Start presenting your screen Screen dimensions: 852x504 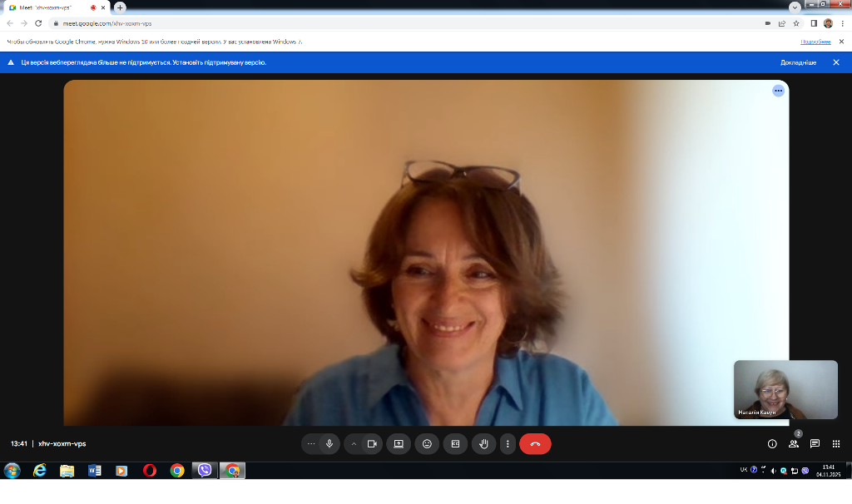tap(399, 444)
